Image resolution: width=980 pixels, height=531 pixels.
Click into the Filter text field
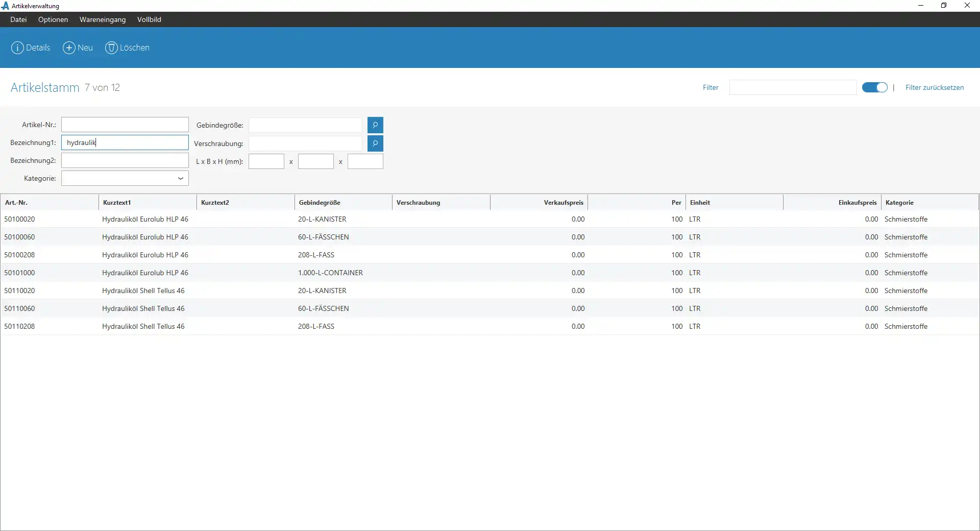[x=793, y=87]
